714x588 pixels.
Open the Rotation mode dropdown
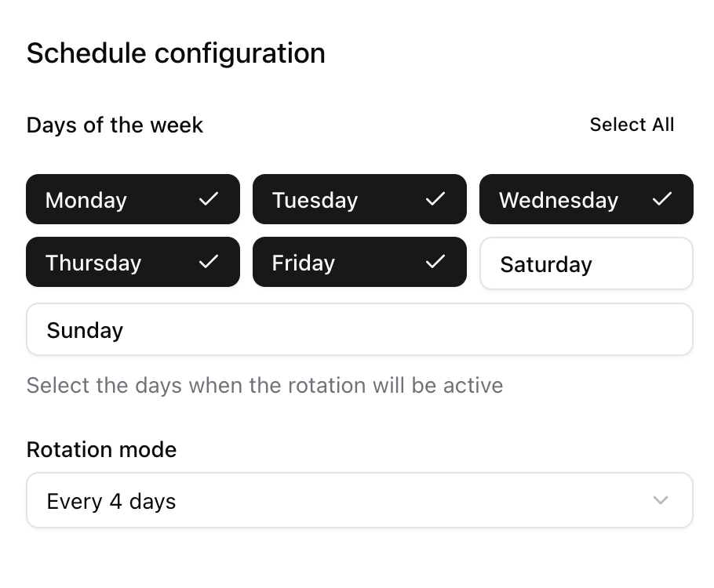359,500
